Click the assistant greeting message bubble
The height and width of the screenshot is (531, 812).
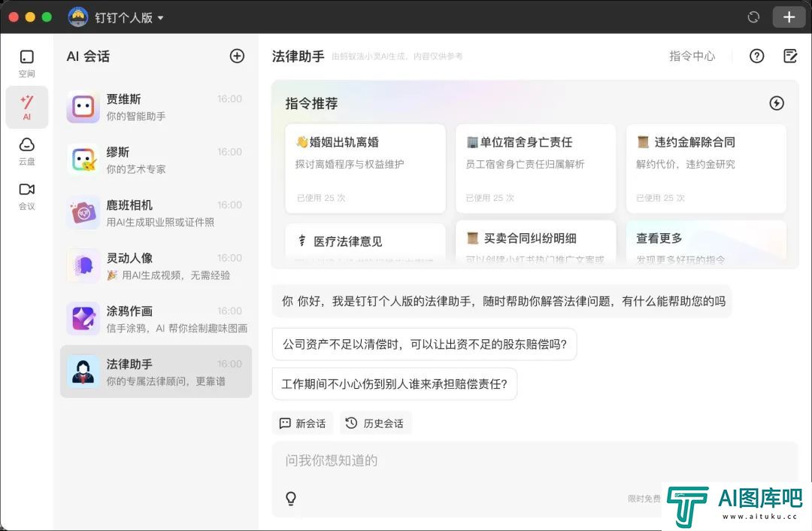[x=501, y=301]
